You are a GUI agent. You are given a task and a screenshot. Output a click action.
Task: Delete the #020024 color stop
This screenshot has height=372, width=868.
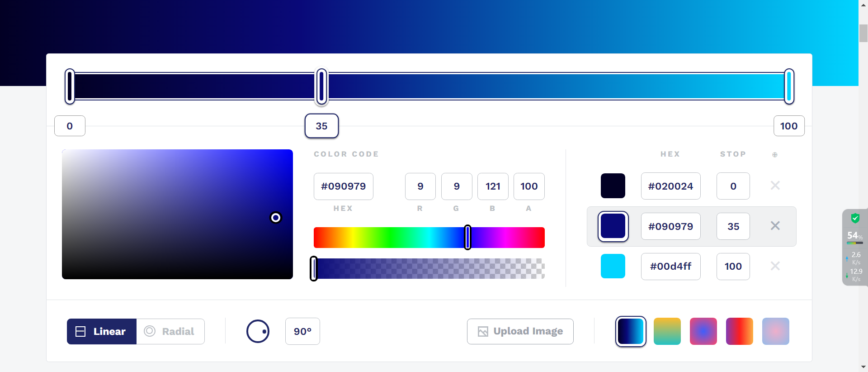coord(775,186)
